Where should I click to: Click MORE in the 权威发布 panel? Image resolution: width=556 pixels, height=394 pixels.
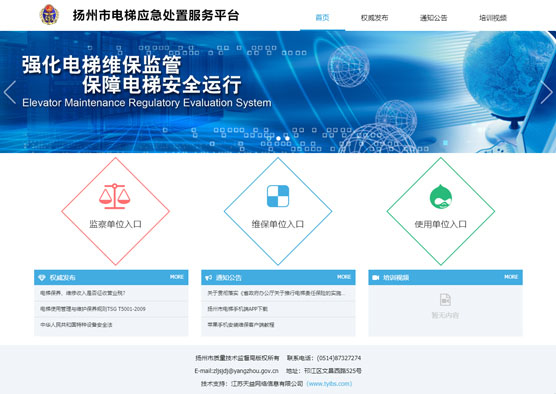tap(177, 277)
